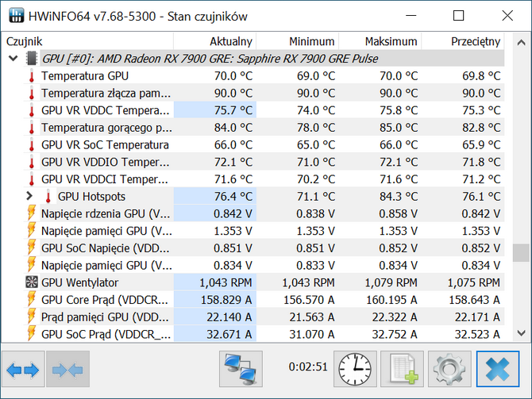Click the 0.858 V maximum value
The width and height of the screenshot is (532, 399).
[398, 214]
